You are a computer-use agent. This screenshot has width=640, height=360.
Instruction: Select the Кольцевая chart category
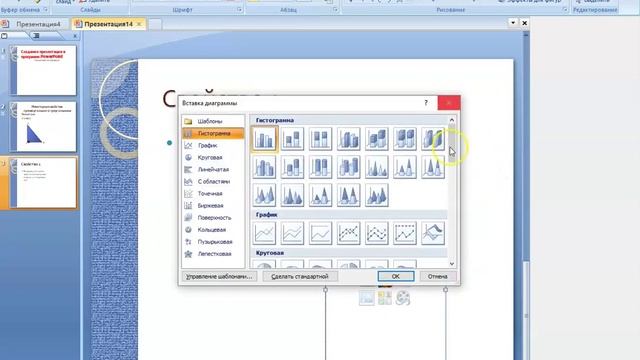click(x=213, y=230)
